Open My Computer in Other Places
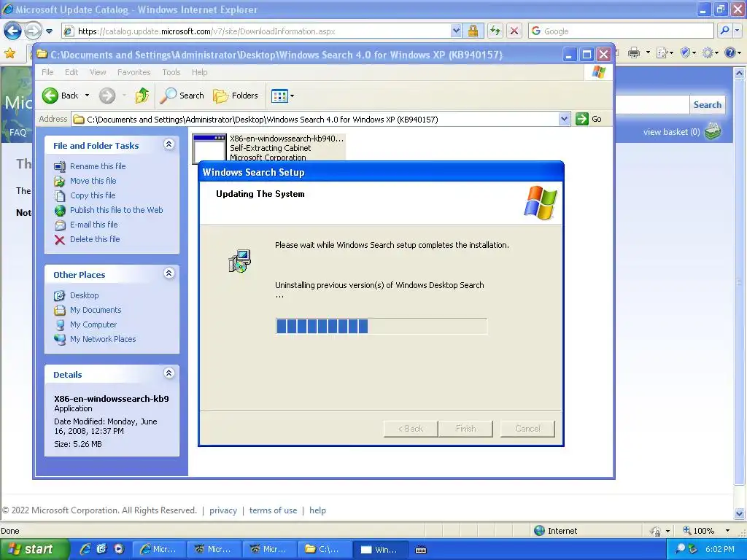The height and width of the screenshot is (560, 747). coord(93,324)
